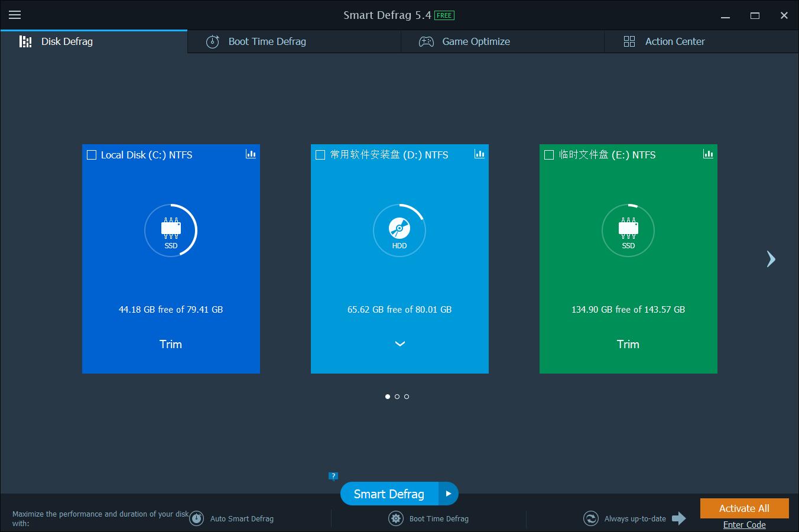Show next disks with right chevron
The height and width of the screenshot is (532, 799).
[771, 259]
